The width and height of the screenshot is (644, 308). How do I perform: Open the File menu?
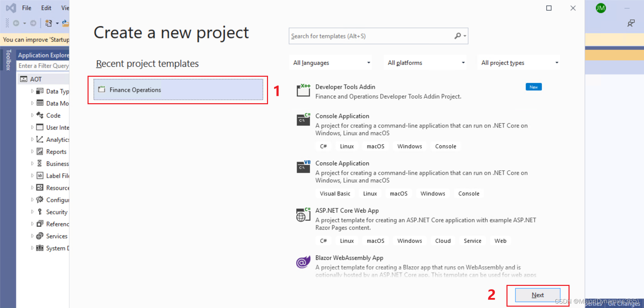pos(26,8)
